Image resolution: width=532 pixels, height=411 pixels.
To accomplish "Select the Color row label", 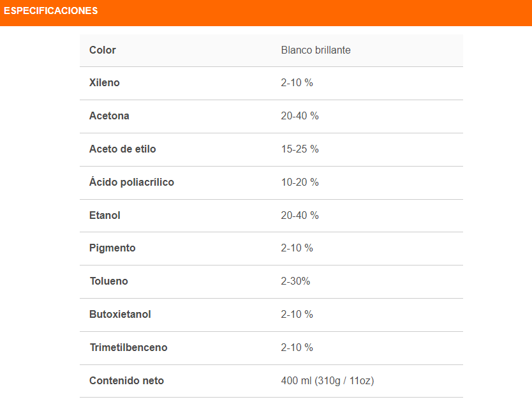I will coord(103,50).
